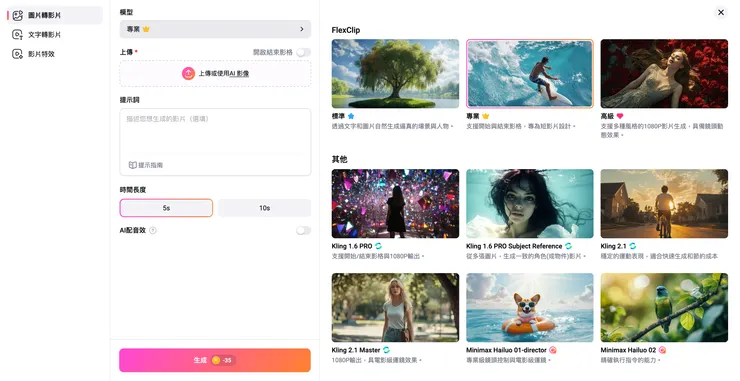This screenshot has height=381, width=740.
Task: Click the Minimax logo beside Hailuo 01-director
Action: click(553, 350)
